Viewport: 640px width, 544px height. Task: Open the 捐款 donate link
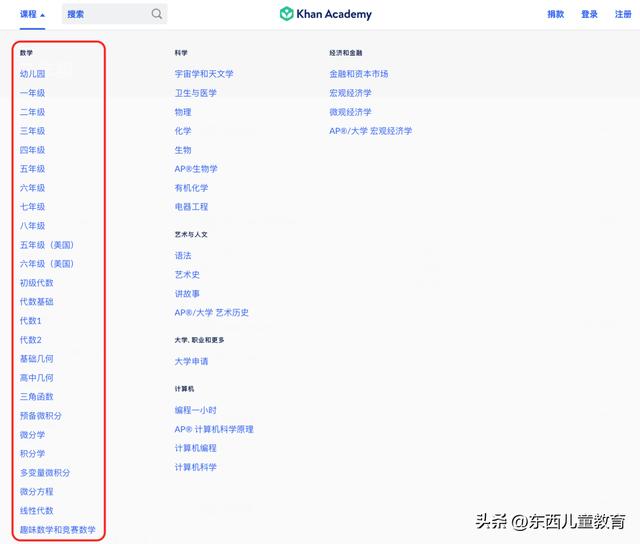pos(556,14)
